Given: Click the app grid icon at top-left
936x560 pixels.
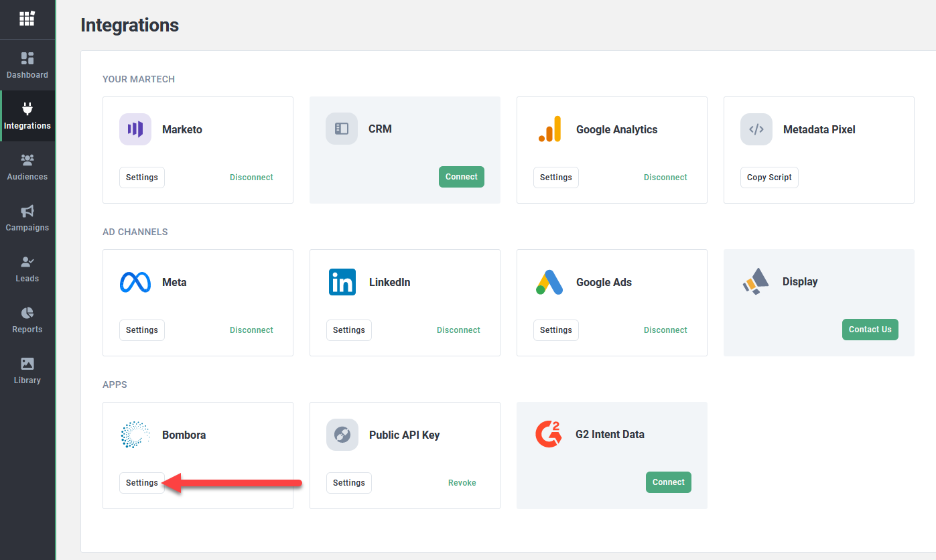Looking at the screenshot, I should point(27,19).
